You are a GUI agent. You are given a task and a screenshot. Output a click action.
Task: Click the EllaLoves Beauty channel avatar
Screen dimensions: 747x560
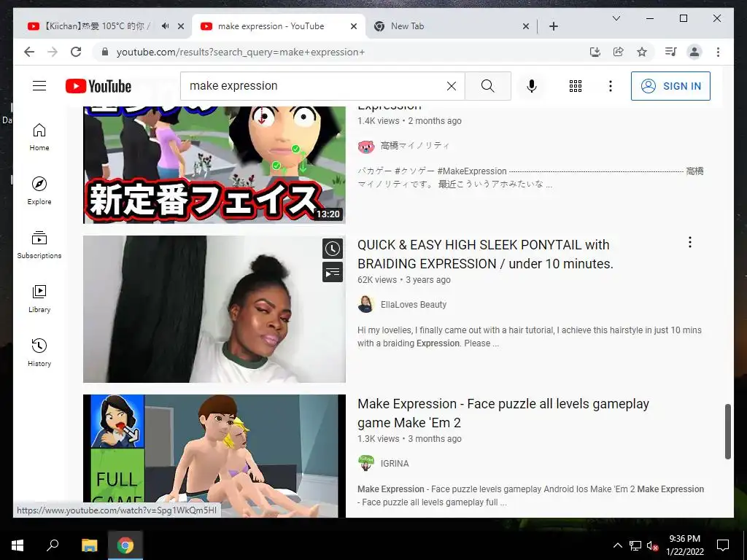pos(365,304)
